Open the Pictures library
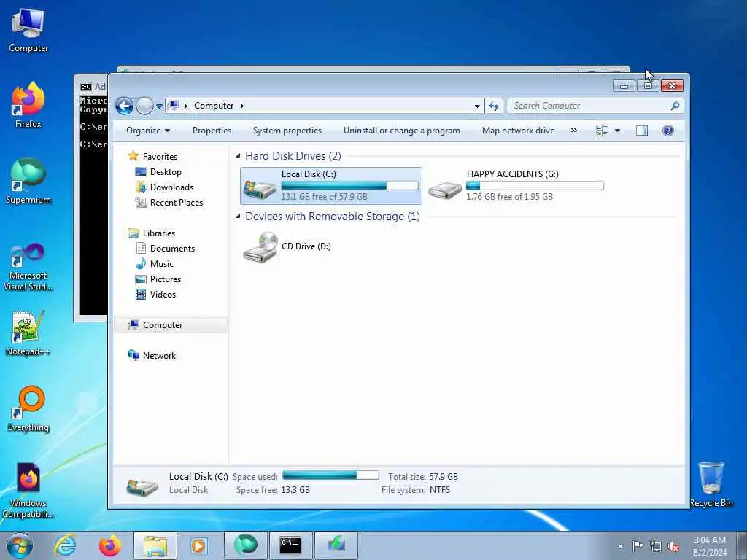This screenshot has width=747, height=560. 166,279
